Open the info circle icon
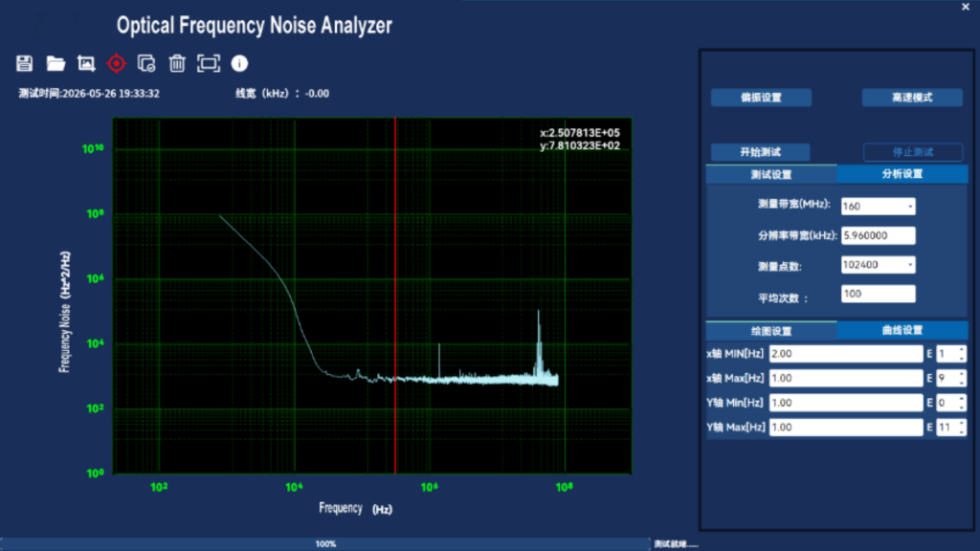 point(239,63)
